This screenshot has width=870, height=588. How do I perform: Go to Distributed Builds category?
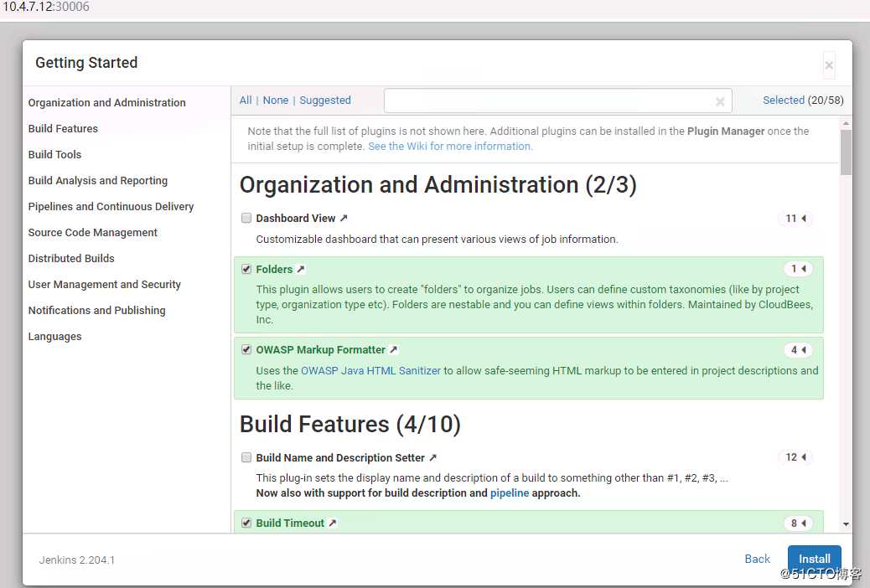coord(71,259)
